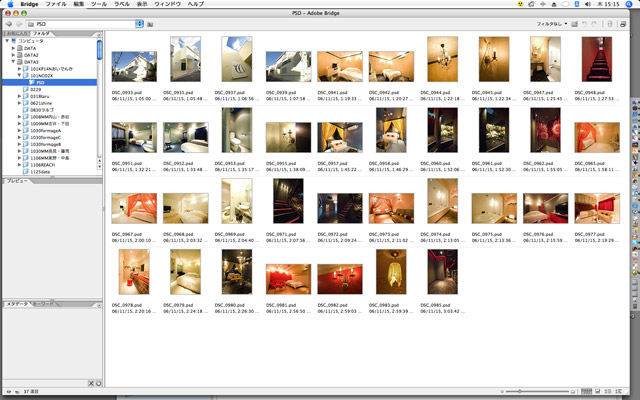
Task: Select thumbnail DSC_0985.psd
Action: [442, 272]
